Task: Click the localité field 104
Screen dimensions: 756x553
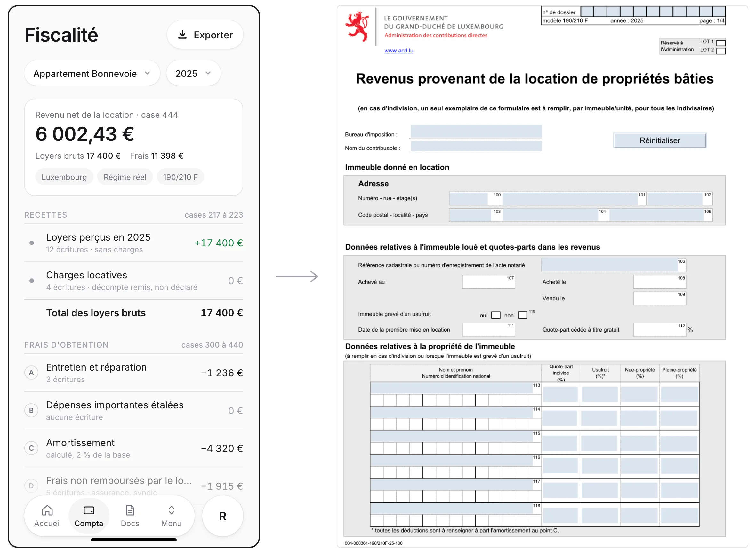Action: pyautogui.click(x=554, y=215)
